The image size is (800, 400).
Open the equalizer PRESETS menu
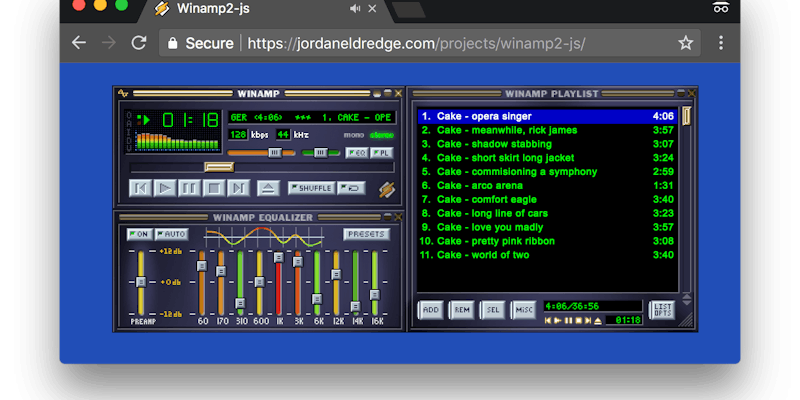point(366,234)
